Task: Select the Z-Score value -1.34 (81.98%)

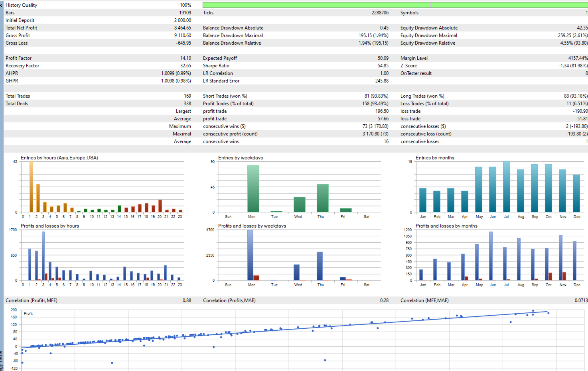Action: pos(573,66)
